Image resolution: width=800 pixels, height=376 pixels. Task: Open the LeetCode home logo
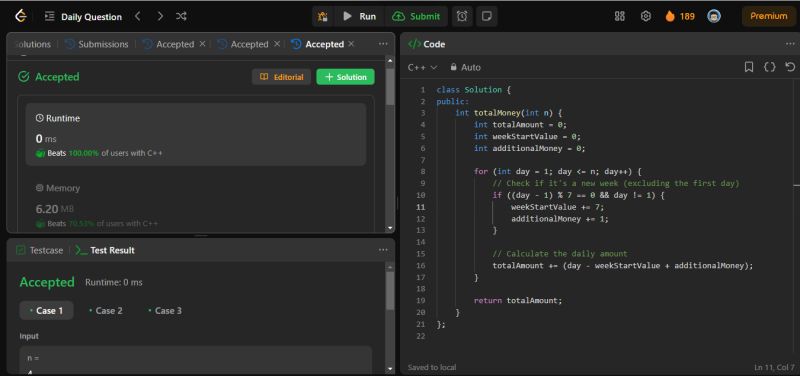pyautogui.click(x=20, y=16)
